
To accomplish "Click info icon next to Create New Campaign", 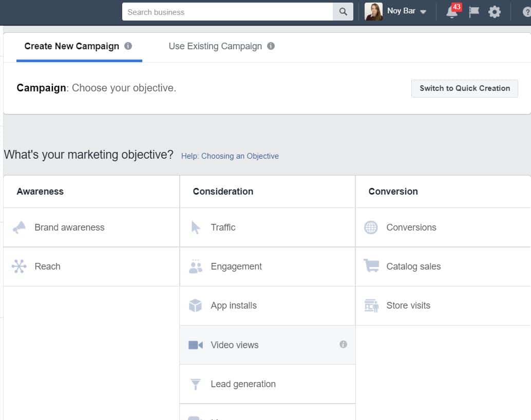I will (128, 46).
